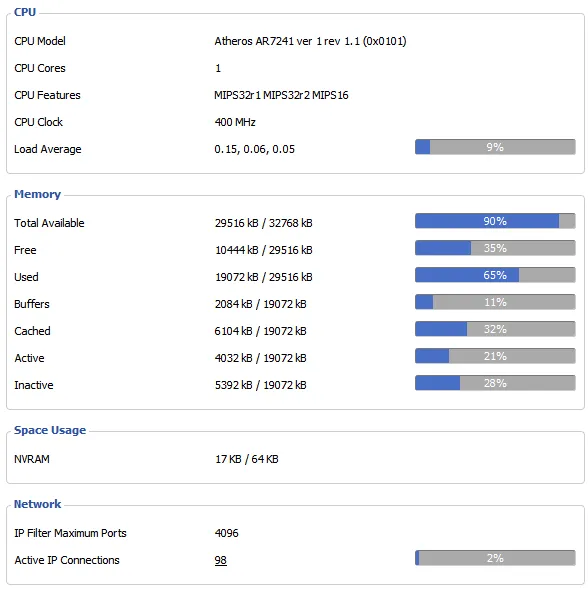Click the Active IP Connections label
Screen dimensions: 588x589
click(x=67, y=560)
